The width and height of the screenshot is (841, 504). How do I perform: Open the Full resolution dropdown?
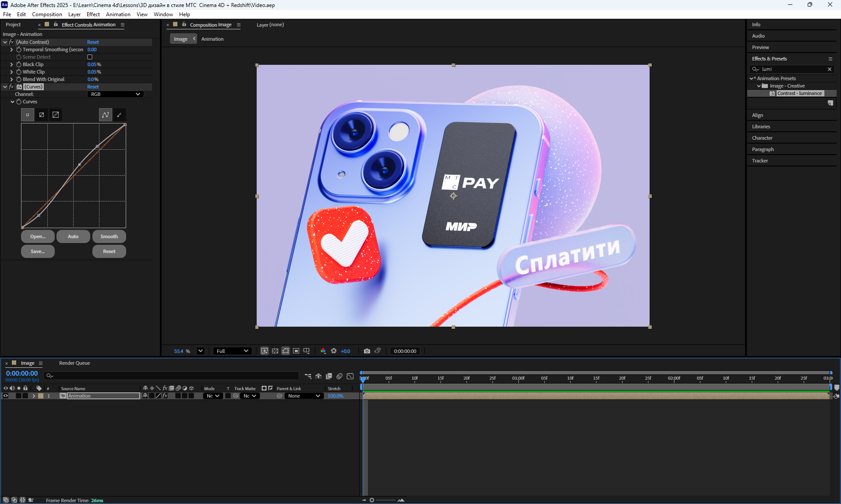click(x=233, y=351)
